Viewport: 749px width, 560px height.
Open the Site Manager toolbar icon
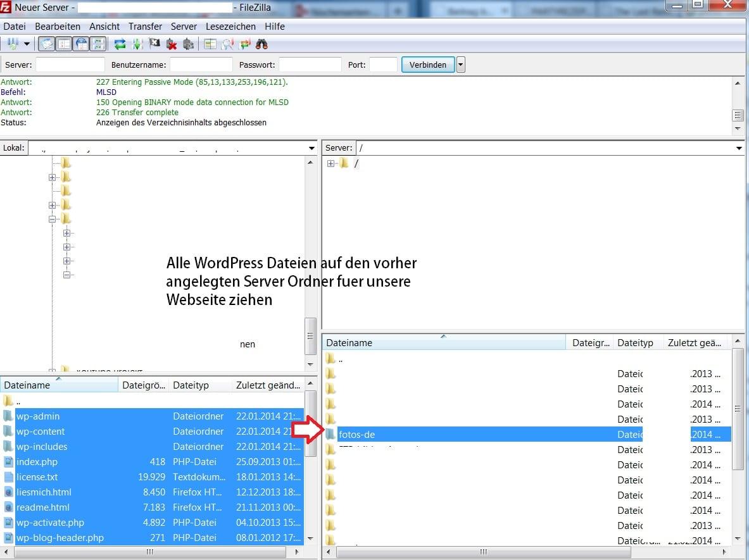(x=13, y=44)
